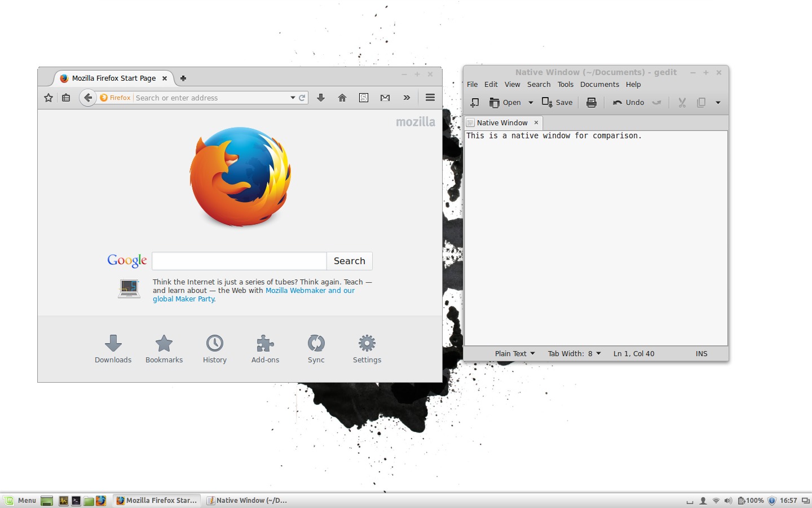This screenshot has height=508, width=812.
Task: Open Downloads from the start page
Action: pyautogui.click(x=113, y=349)
